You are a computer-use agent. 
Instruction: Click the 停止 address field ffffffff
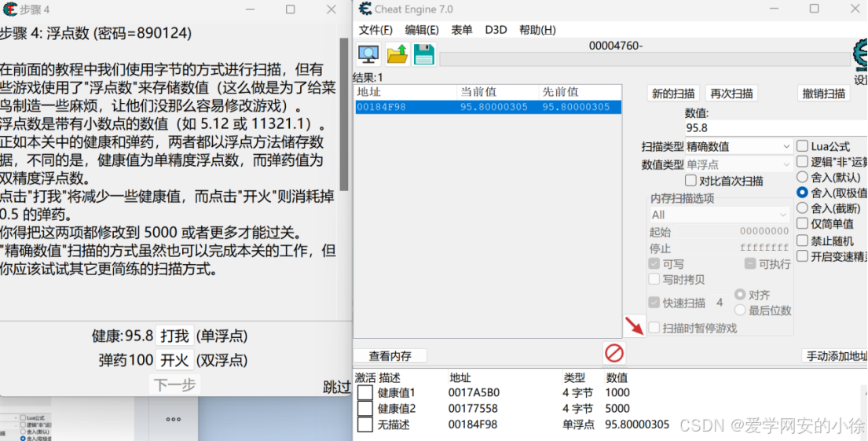coord(764,247)
